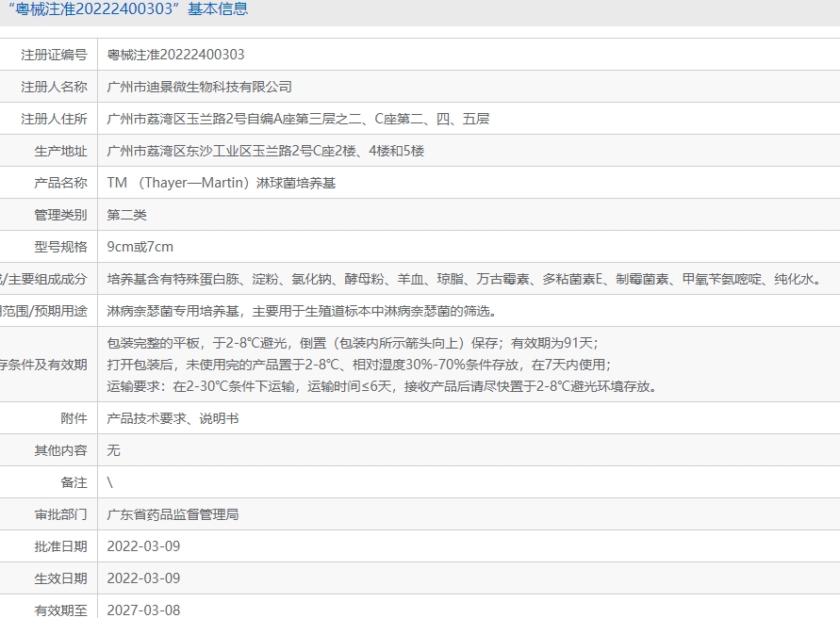
Task: Select the 第二类 management category value
Action: coord(126,215)
